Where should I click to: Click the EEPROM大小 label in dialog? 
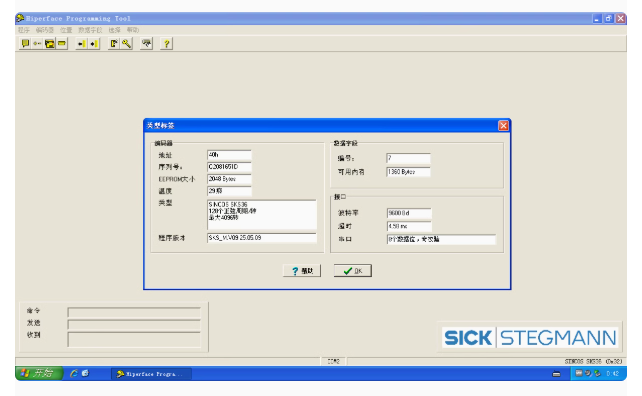[x=176, y=179]
